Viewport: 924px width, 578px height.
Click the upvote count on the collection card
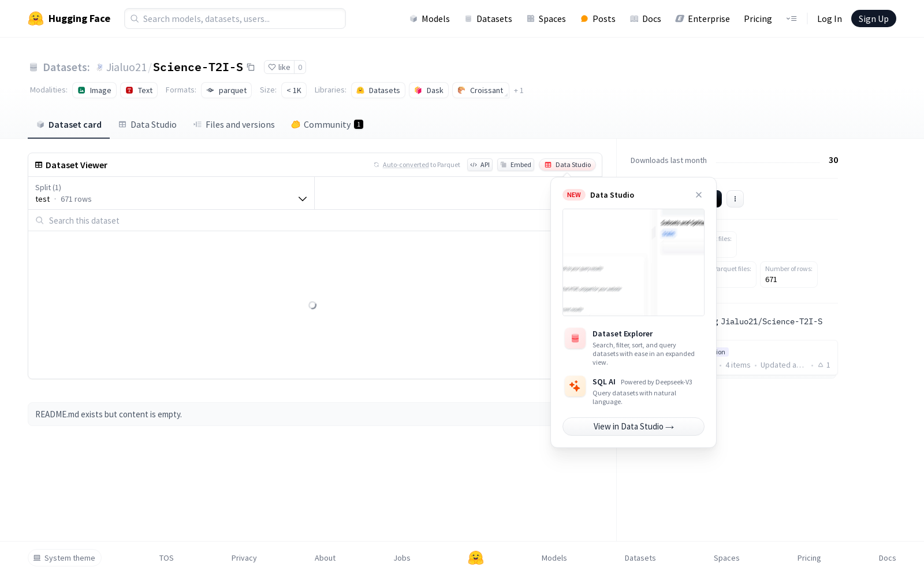coord(824,365)
